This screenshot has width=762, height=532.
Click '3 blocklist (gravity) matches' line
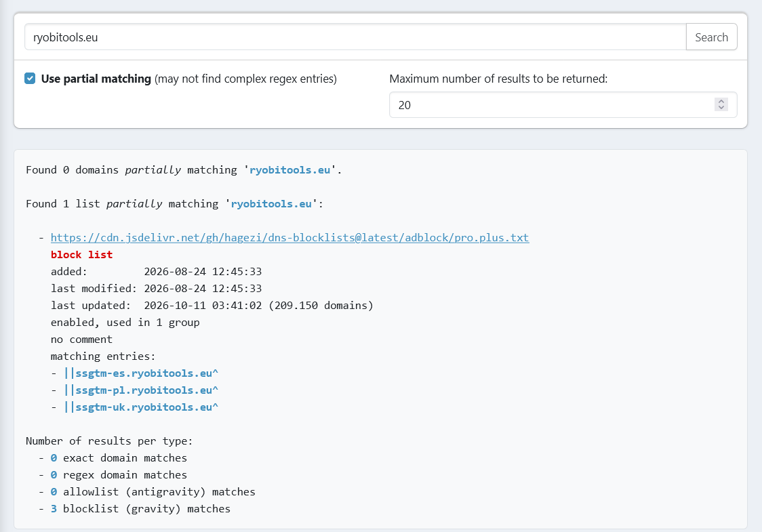coord(140,509)
